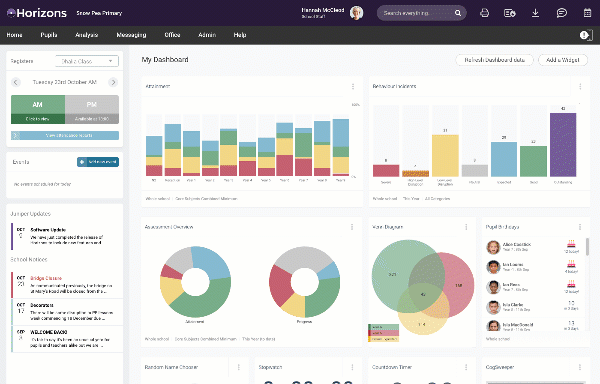Click the search magnifier icon
Image resolution: width=600 pixels, height=384 pixels.
458,13
